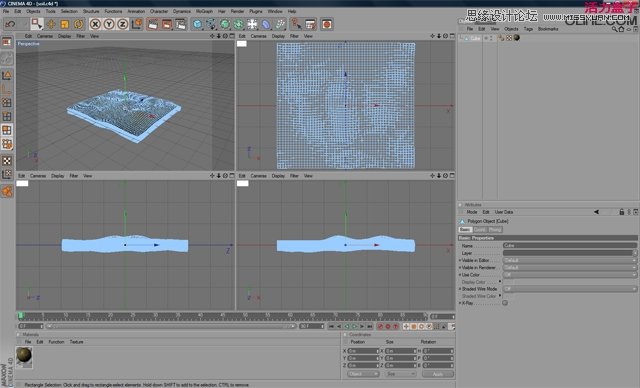Open the scene objects icon
The width and height of the screenshot is (640, 388).
(x=253, y=24)
